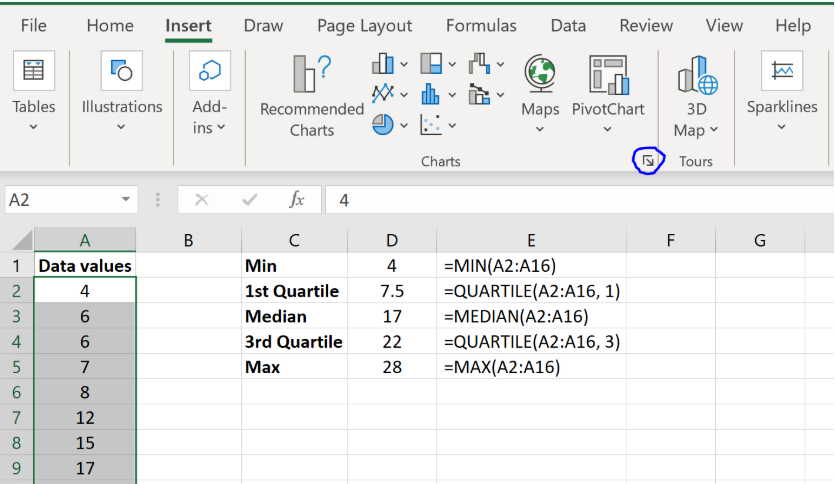Insert a column or bar chart
The image size is (835, 484).
point(383,65)
